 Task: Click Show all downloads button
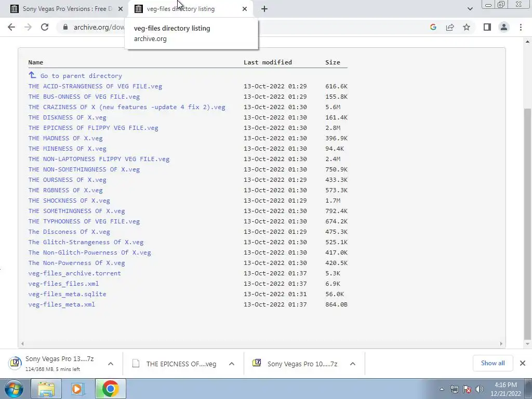[493, 363]
